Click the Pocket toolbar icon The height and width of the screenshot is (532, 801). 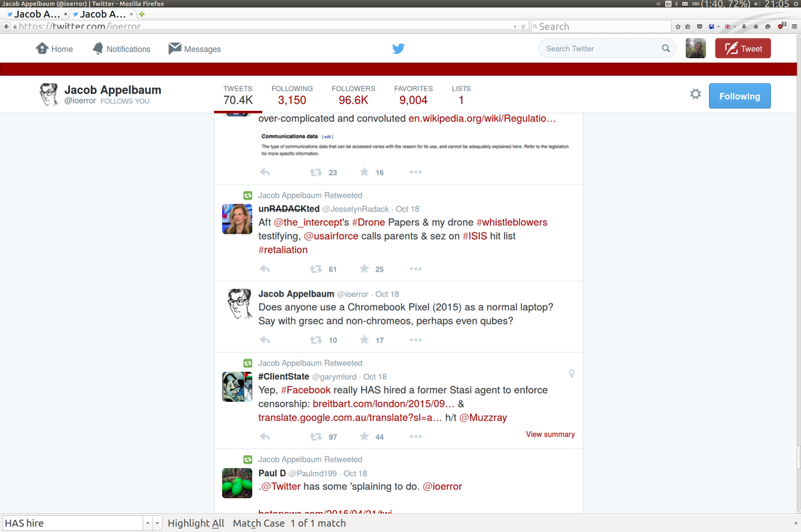[x=700, y=27]
